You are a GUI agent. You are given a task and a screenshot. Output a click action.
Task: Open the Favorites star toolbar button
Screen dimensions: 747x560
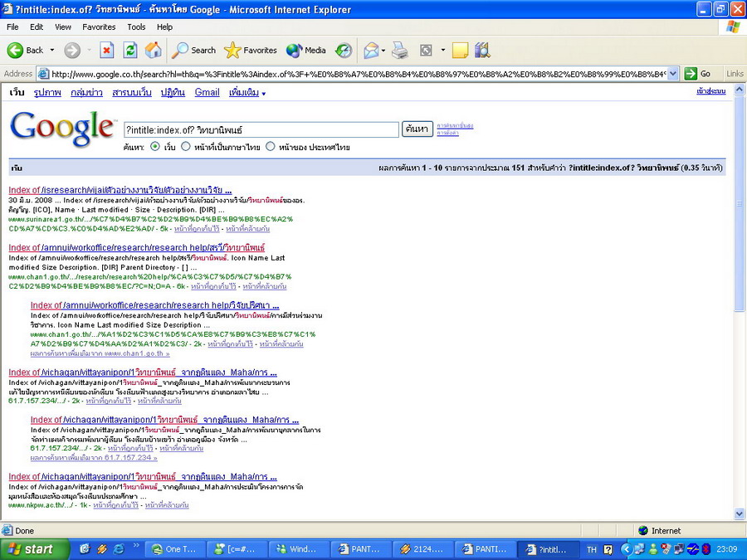250,50
